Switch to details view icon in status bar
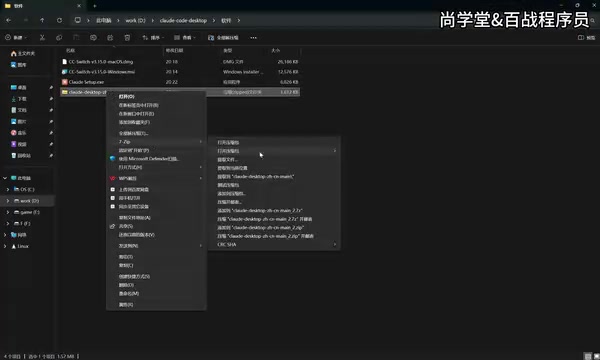 [588, 356]
